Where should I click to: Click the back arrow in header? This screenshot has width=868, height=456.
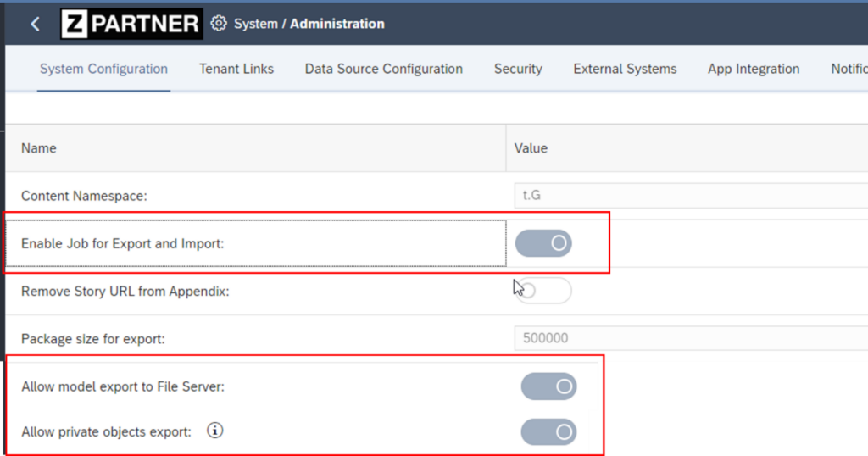coord(35,24)
